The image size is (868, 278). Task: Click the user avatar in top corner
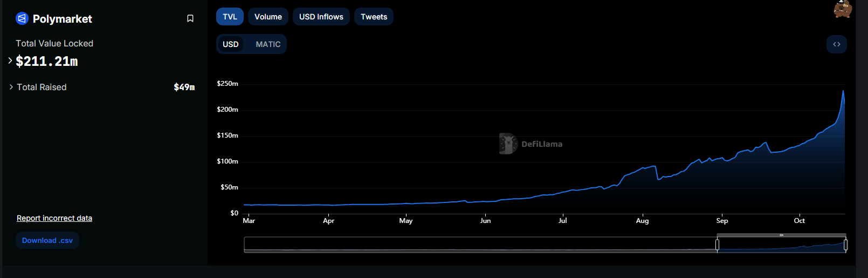point(842,9)
